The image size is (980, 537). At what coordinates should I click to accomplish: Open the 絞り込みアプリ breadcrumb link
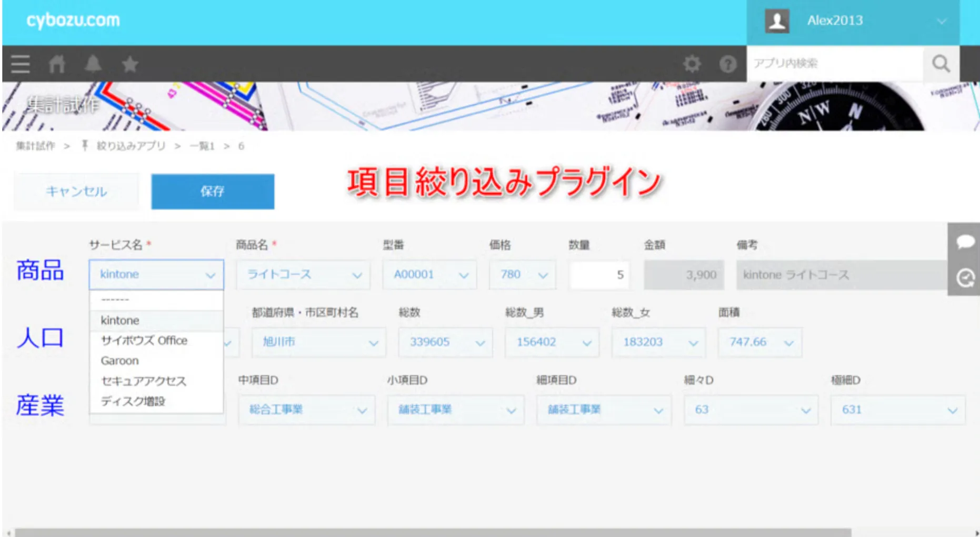pos(131,146)
